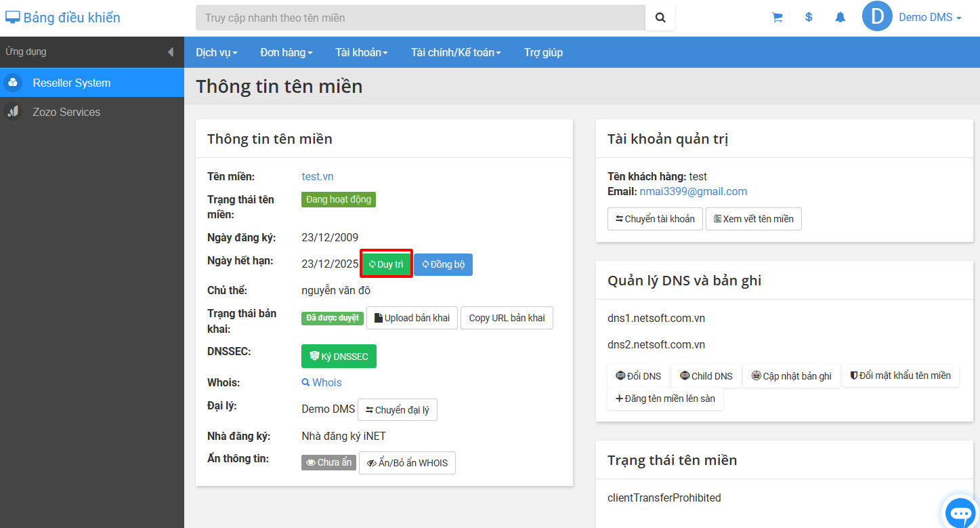Open the Demo DMS account dropdown
The width and height of the screenshot is (980, 528).
point(930,18)
